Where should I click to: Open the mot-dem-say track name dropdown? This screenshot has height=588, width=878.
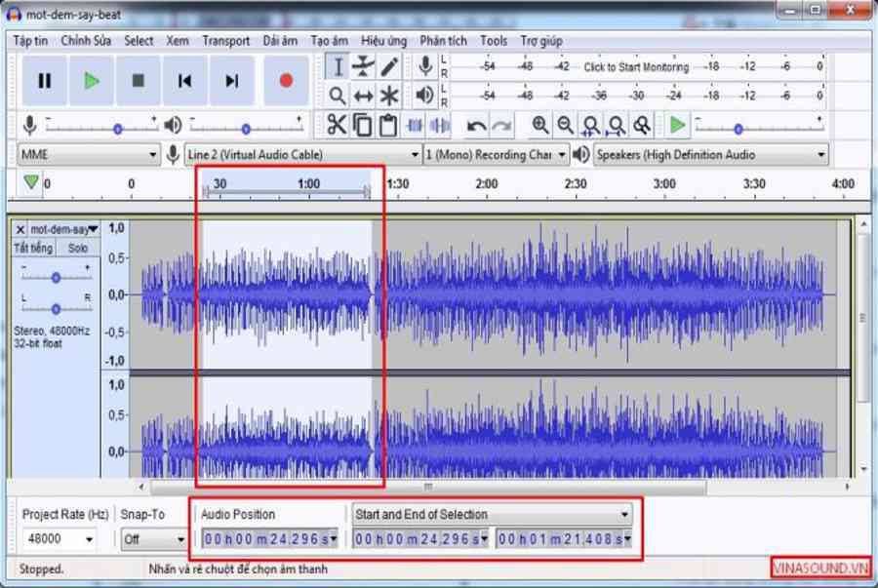coord(63,229)
